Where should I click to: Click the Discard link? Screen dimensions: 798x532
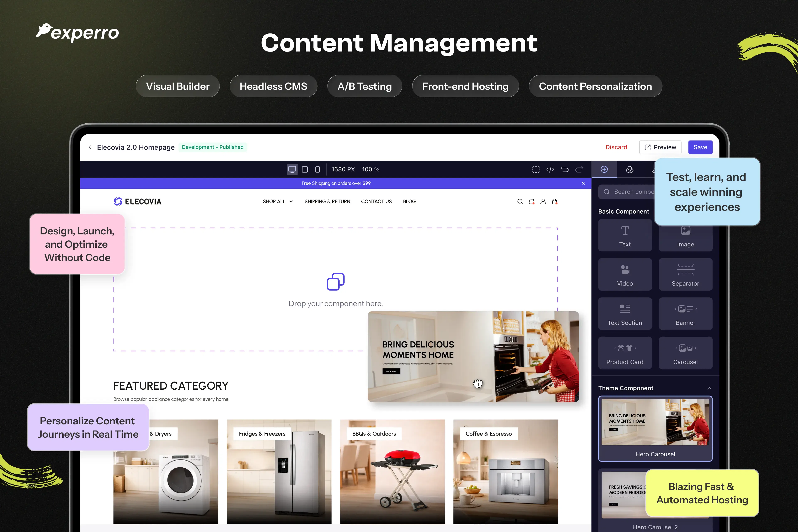[616, 147]
